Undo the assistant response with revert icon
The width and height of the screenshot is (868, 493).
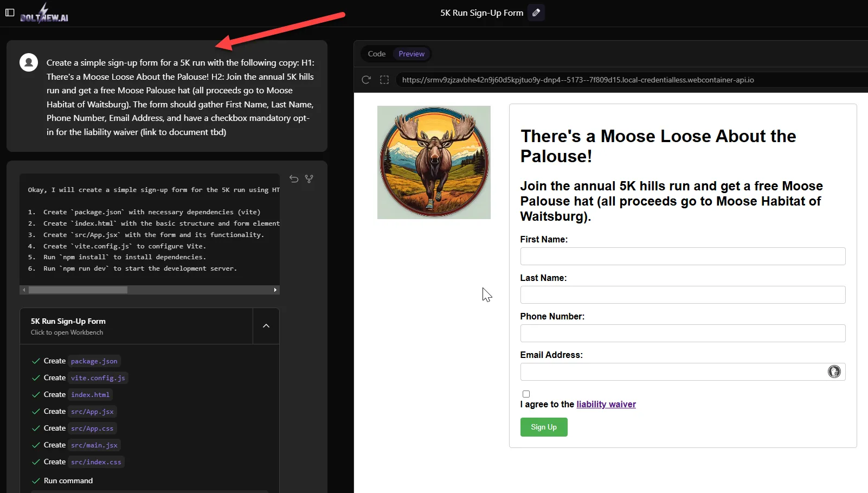pos(294,178)
